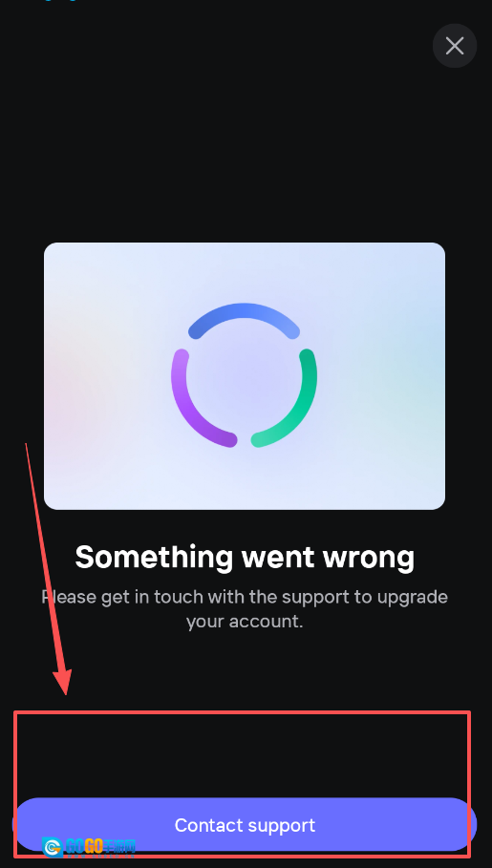492x868 pixels.
Task: Select the pastel gradient illustration card
Action: coord(245,376)
